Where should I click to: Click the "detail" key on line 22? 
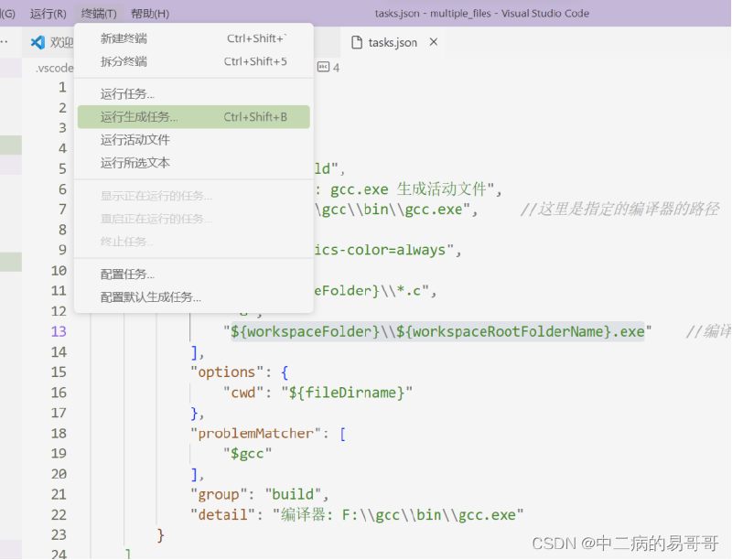(222, 515)
